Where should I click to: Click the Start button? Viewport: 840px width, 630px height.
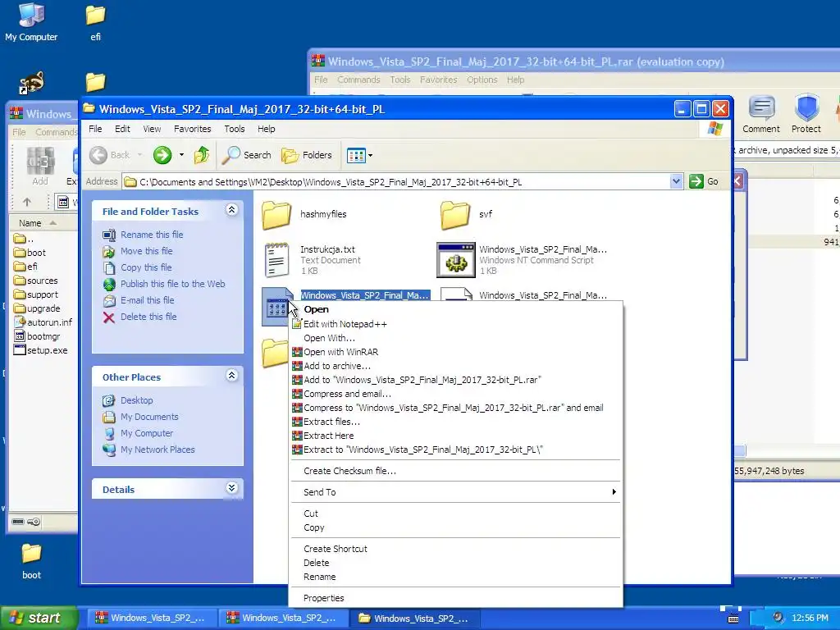[39, 619]
